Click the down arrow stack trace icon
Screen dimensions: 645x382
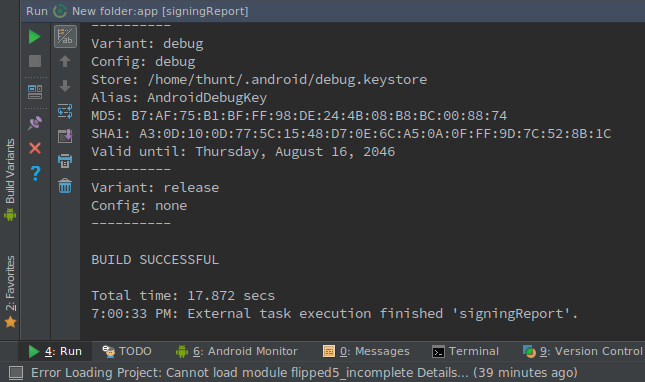(x=65, y=86)
